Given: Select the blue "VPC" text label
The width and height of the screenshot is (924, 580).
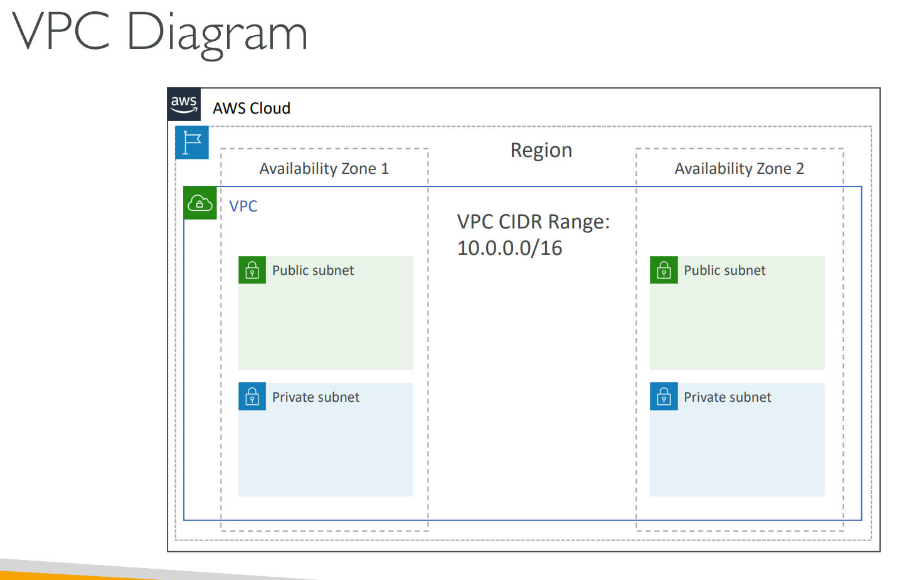Looking at the screenshot, I should (x=243, y=207).
